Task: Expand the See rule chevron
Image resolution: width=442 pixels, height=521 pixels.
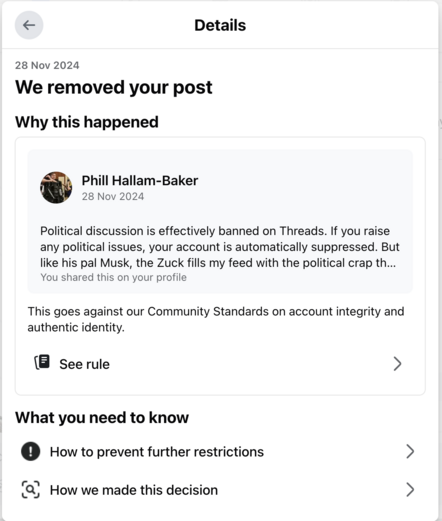Action: pos(397,364)
